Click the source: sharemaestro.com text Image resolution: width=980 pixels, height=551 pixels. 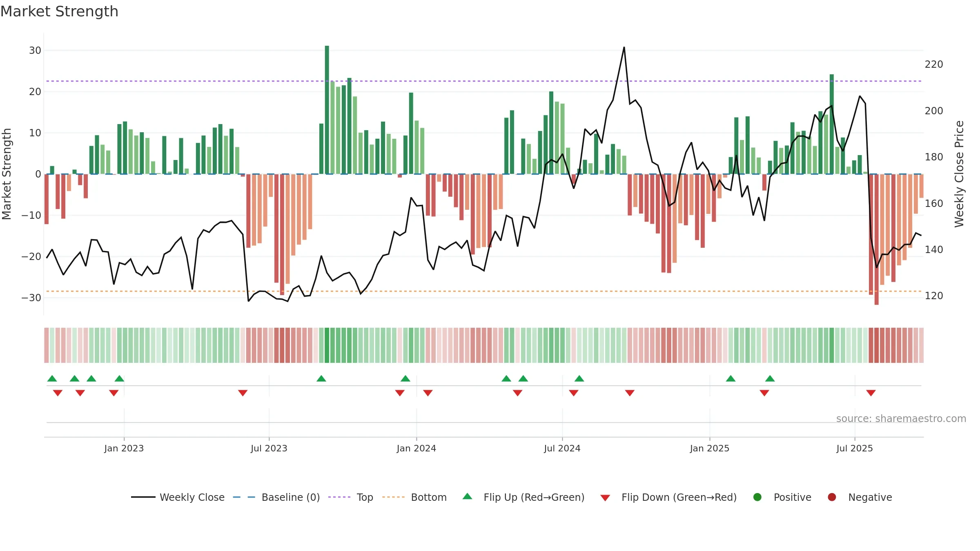901,419
